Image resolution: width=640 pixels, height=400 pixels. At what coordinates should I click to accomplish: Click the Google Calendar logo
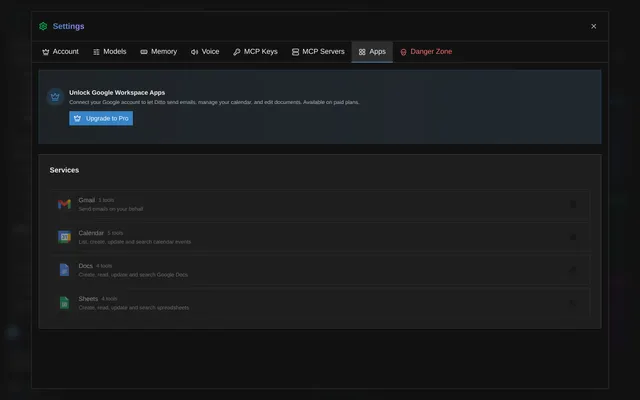[64, 237]
